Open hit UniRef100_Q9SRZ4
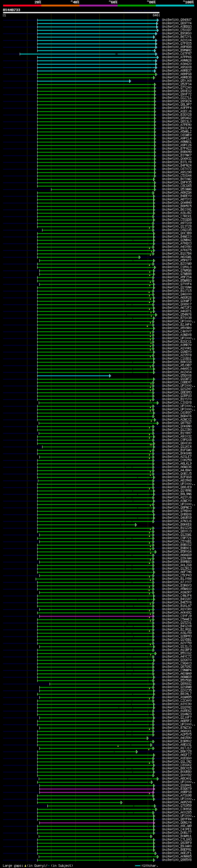This screenshot has width=197, height=868. coord(176,101)
